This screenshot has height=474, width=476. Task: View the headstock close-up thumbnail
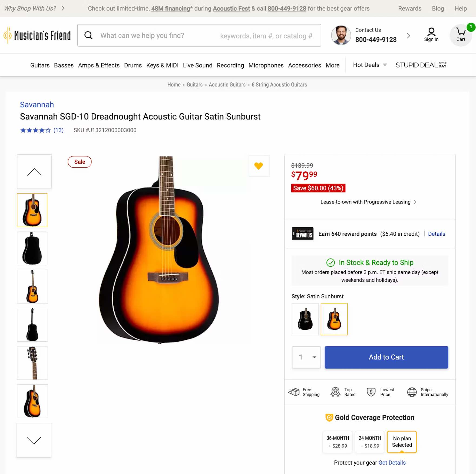pyautogui.click(x=32, y=363)
